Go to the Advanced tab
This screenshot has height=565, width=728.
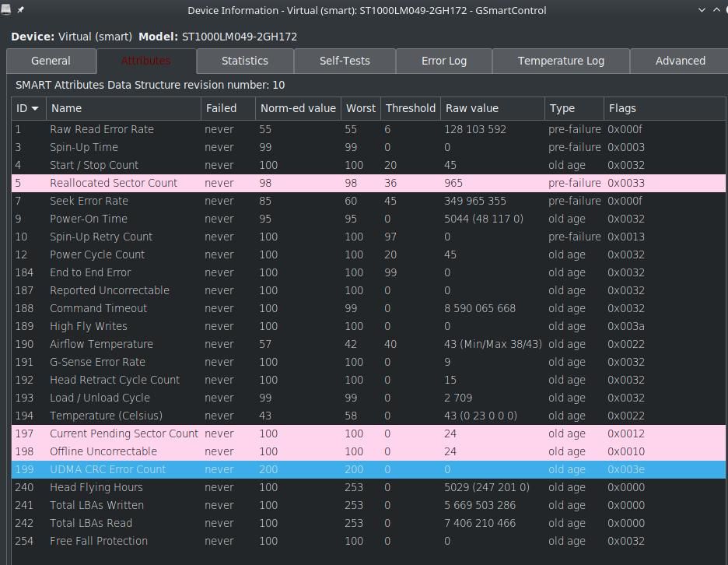pyautogui.click(x=680, y=61)
